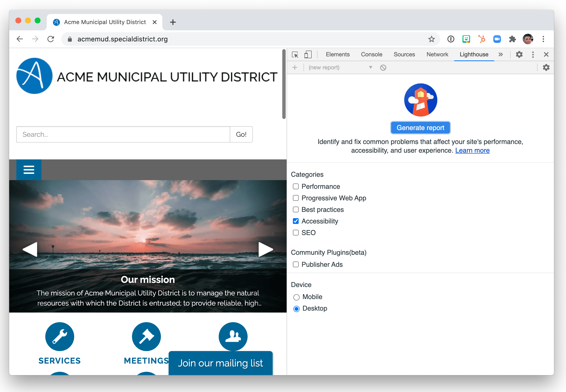566x392 pixels.
Task: Add a new Lighthouse report with plus icon
Action: tap(295, 67)
